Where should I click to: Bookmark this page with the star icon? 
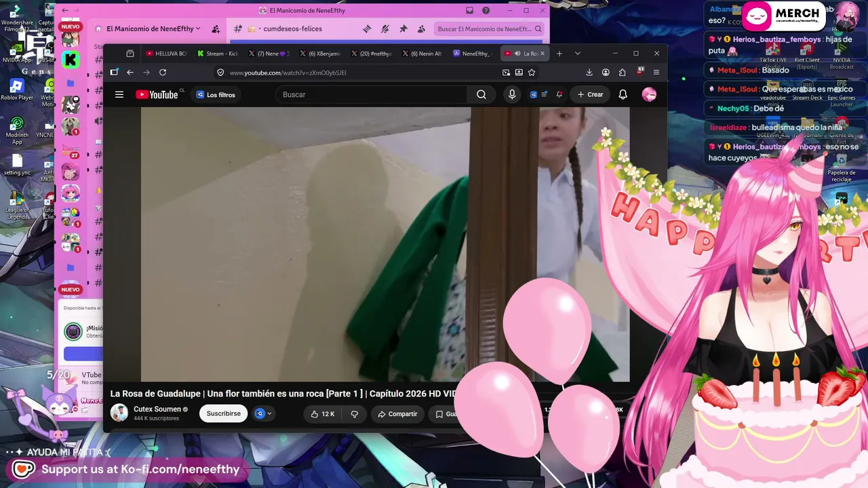coord(532,73)
